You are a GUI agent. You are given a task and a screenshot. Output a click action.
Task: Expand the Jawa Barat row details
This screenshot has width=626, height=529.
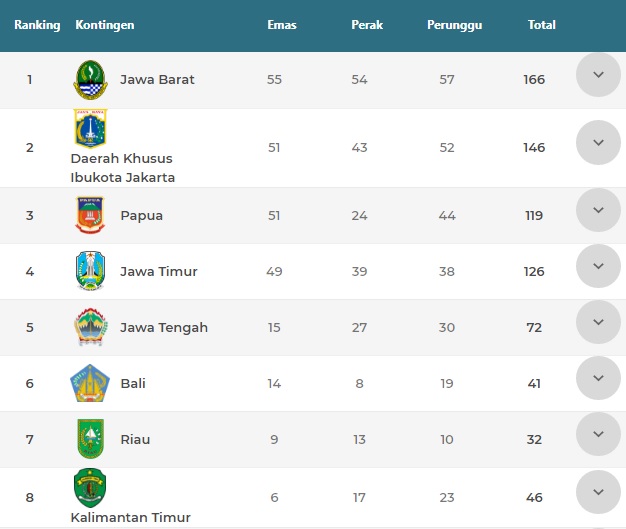[x=598, y=75]
